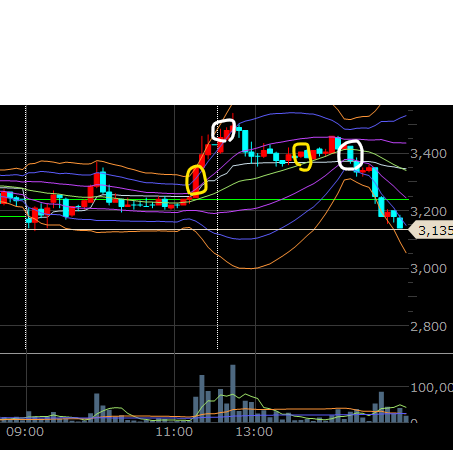Select the 3,200 price axis label
Image resolution: width=453 pixels, height=450 pixels.
[x=428, y=211]
